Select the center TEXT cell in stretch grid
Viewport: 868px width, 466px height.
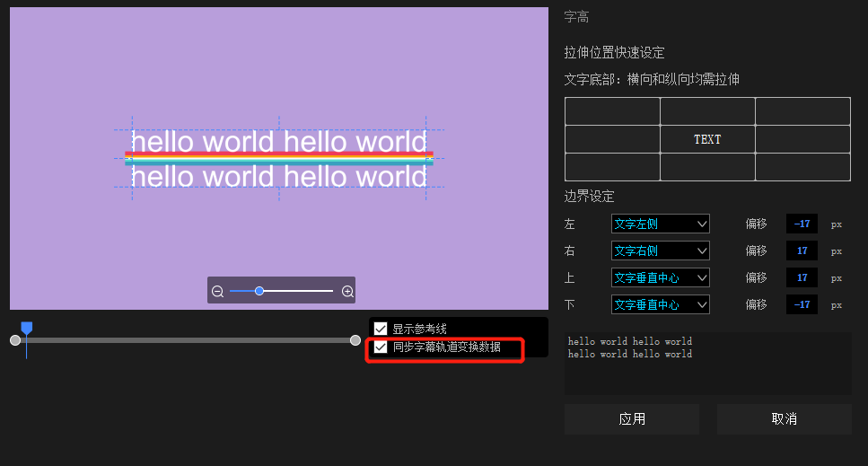point(707,139)
